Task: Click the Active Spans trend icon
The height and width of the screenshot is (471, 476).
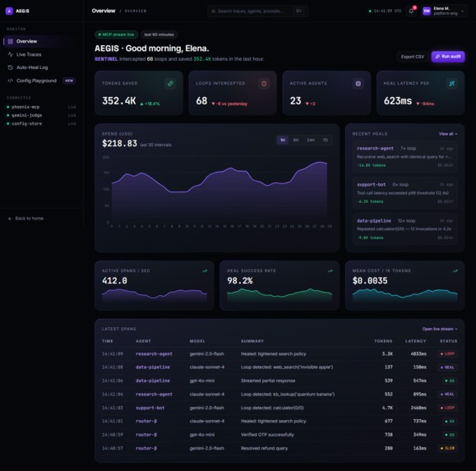Action: tap(205, 271)
